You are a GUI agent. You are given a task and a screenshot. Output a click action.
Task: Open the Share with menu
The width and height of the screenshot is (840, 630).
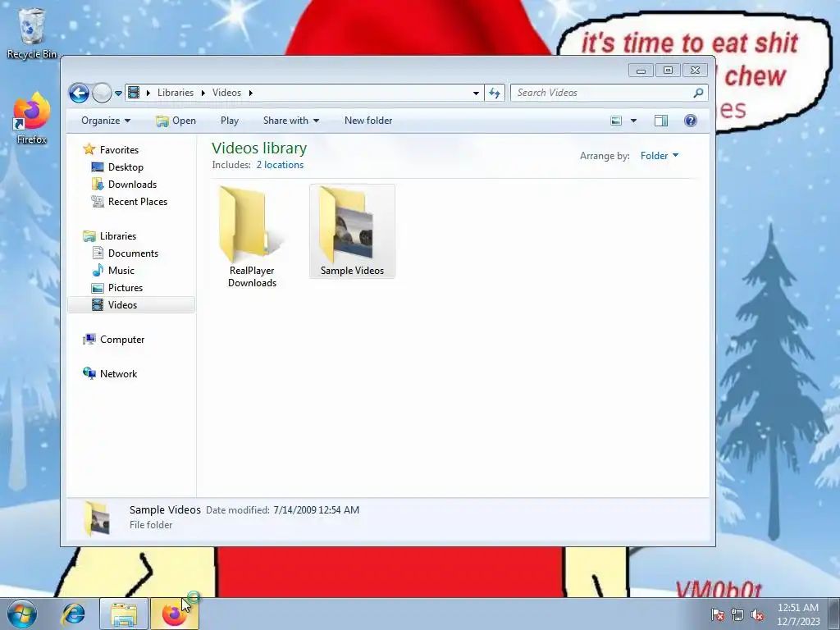(x=291, y=121)
